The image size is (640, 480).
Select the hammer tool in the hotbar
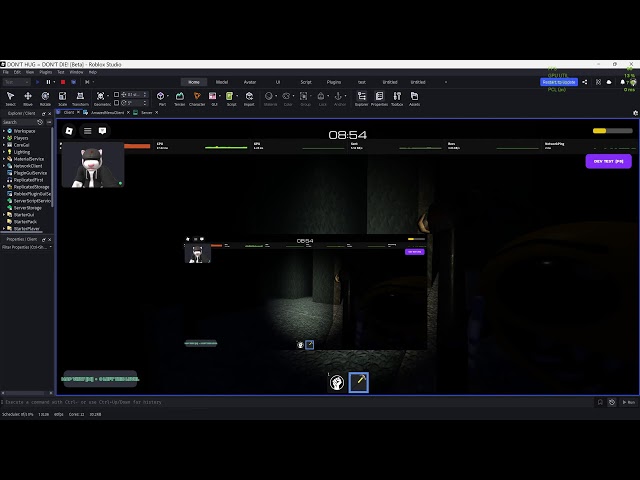(x=359, y=382)
